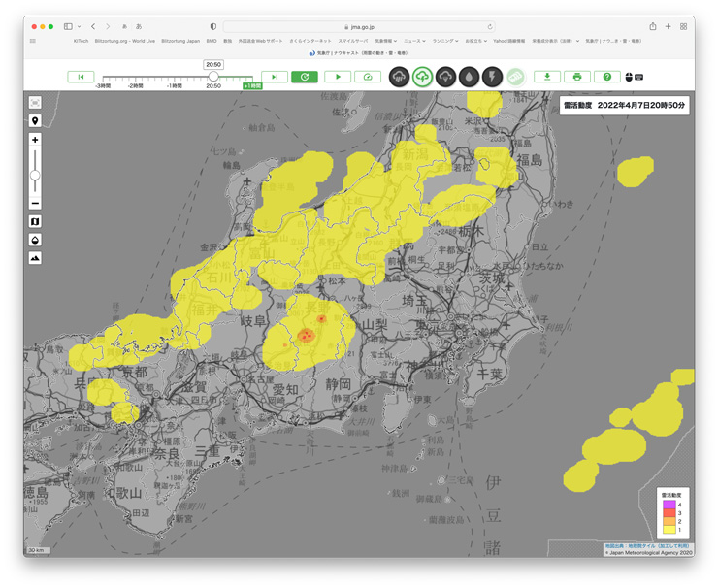Select the water droplet layer icon
Image resolution: width=718 pixels, height=588 pixels.
tap(469, 77)
